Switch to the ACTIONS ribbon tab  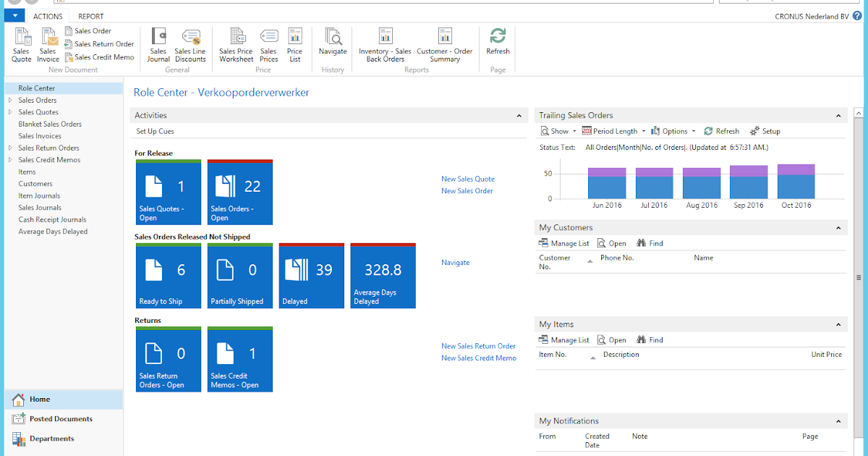click(48, 17)
